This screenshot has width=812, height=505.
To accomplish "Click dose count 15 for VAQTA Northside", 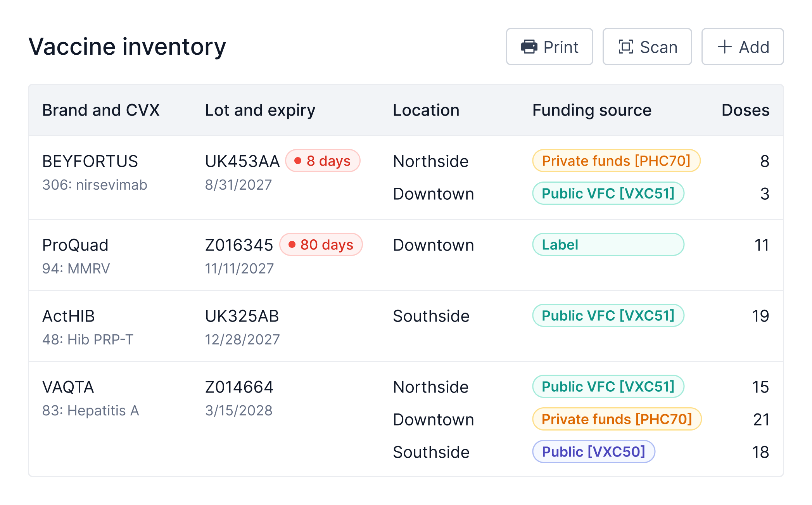I will click(x=761, y=387).
